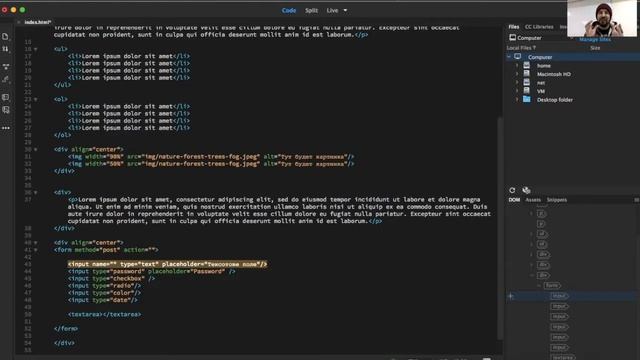Open the Files panel tab
This screenshot has width=640, height=360.
(x=514, y=27)
